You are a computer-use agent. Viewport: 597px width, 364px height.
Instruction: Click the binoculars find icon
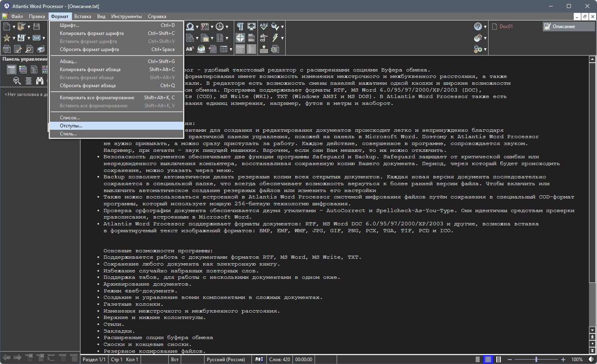pos(39,81)
